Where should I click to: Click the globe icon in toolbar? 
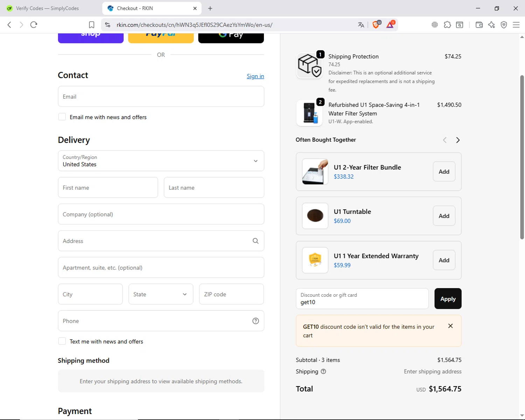(x=435, y=25)
